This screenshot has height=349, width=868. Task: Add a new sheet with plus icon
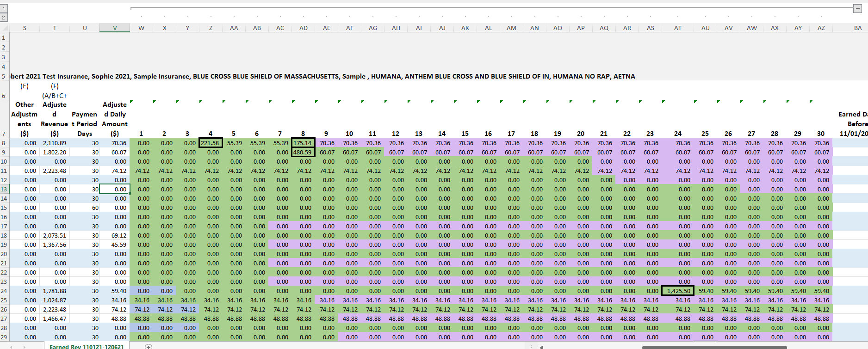coord(149,346)
